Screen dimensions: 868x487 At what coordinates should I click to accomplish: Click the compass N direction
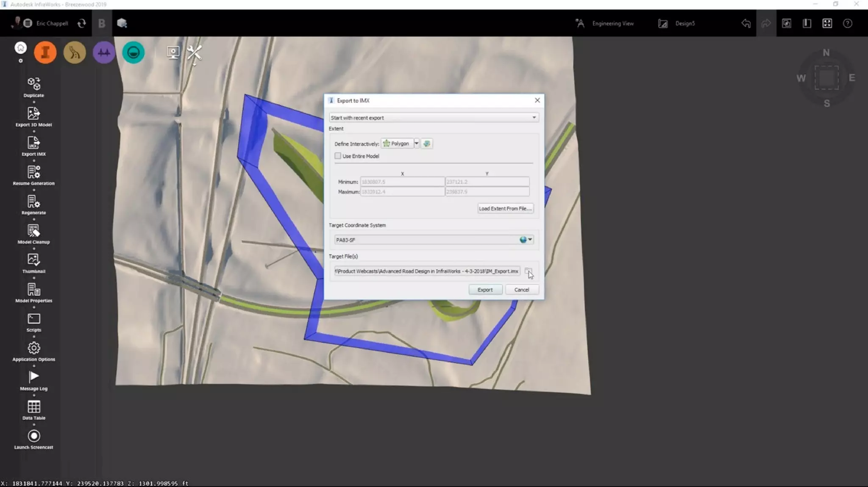[x=826, y=53]
